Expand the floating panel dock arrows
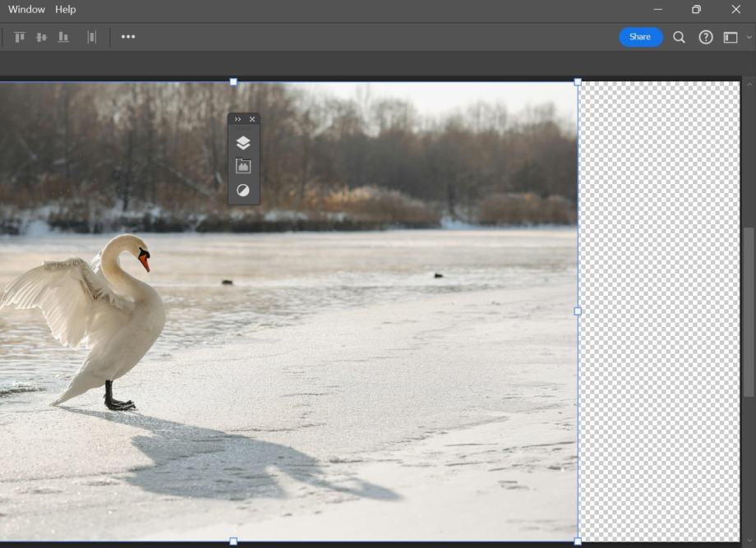This screenshot has height=548, width=756. [x=237, y=120]
